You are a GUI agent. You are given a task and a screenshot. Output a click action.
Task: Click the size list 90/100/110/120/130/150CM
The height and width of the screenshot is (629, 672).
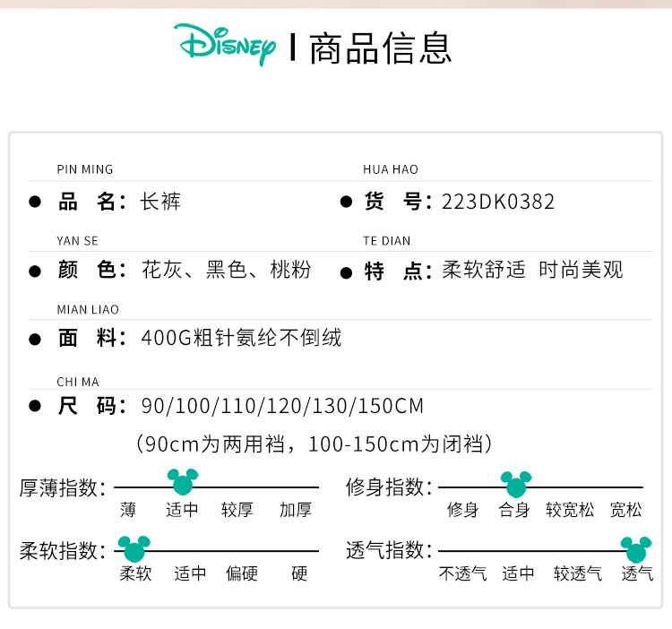click(282, 407)
